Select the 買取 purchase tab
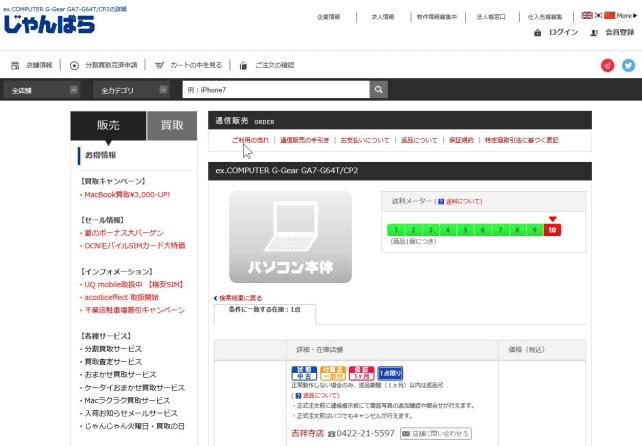 click(x=172, y=125)
